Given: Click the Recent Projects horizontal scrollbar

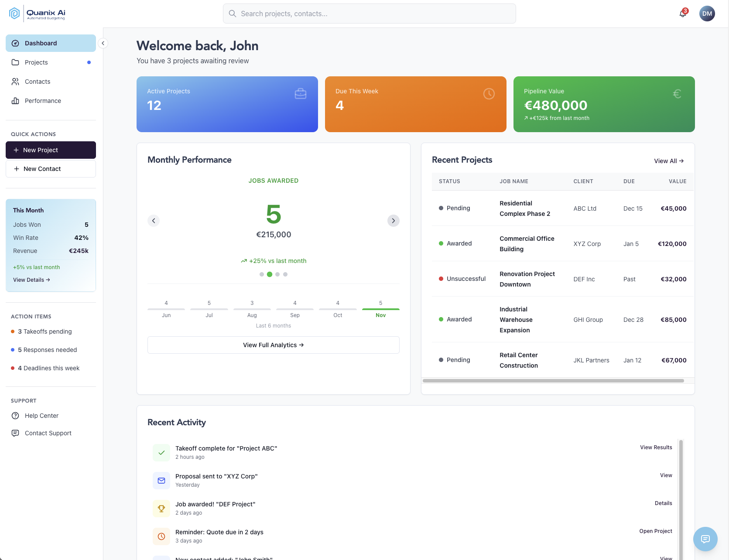Looking at the screenshot, I should click(553, 381).
